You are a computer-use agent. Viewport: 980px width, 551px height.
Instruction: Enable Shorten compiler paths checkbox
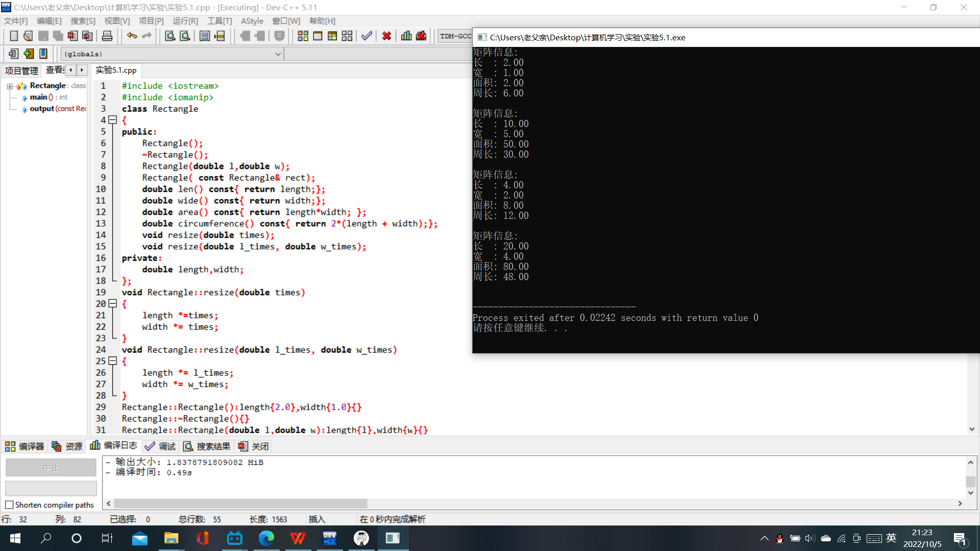pyautogui.click(x=9, y=505)
